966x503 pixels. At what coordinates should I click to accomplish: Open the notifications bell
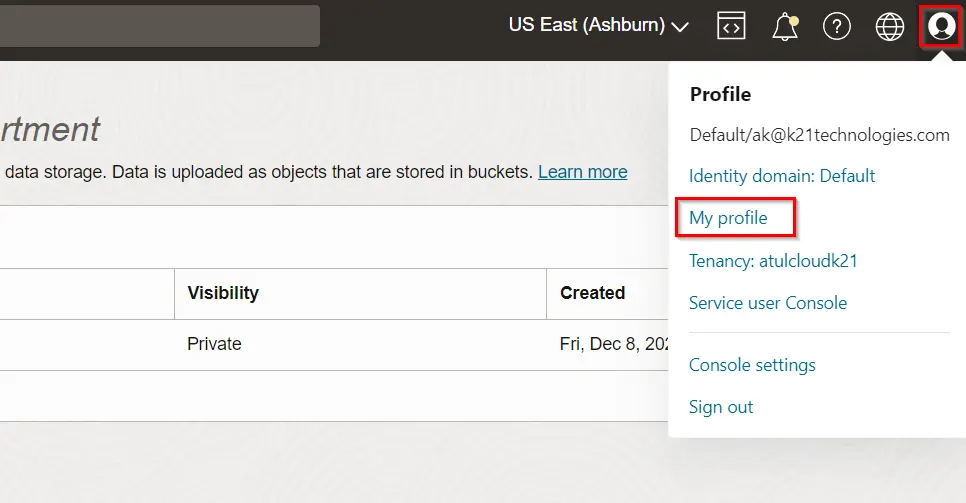(x=785, y=27)
